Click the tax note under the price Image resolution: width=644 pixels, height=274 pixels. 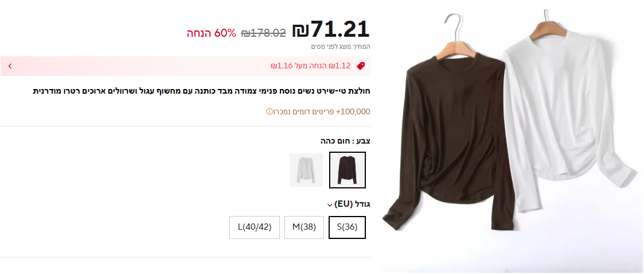point(341,47)
